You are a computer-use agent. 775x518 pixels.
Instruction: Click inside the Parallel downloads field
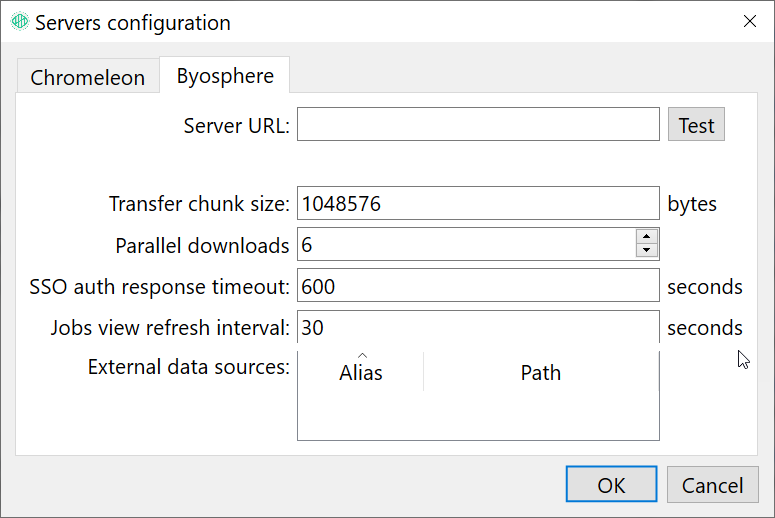467,244
